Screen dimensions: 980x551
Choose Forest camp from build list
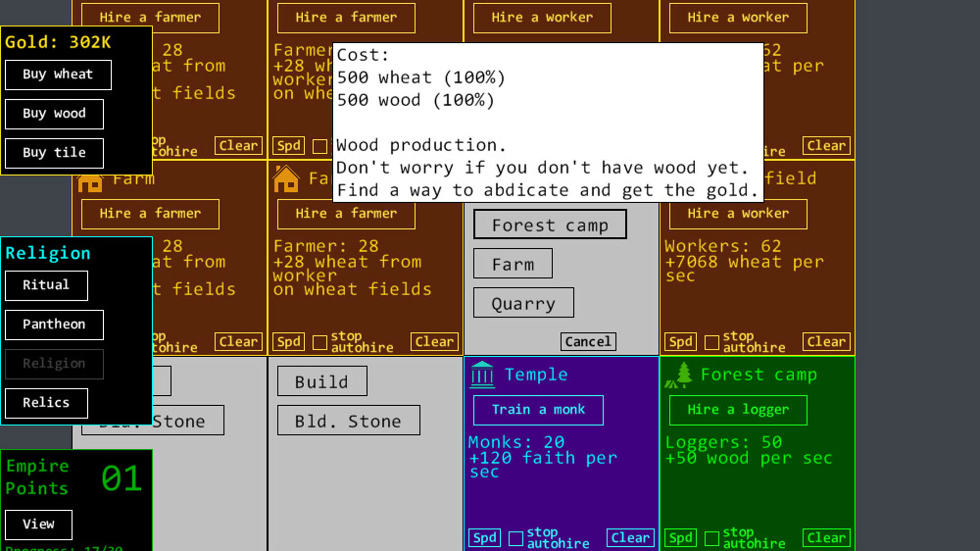[550, 224]
